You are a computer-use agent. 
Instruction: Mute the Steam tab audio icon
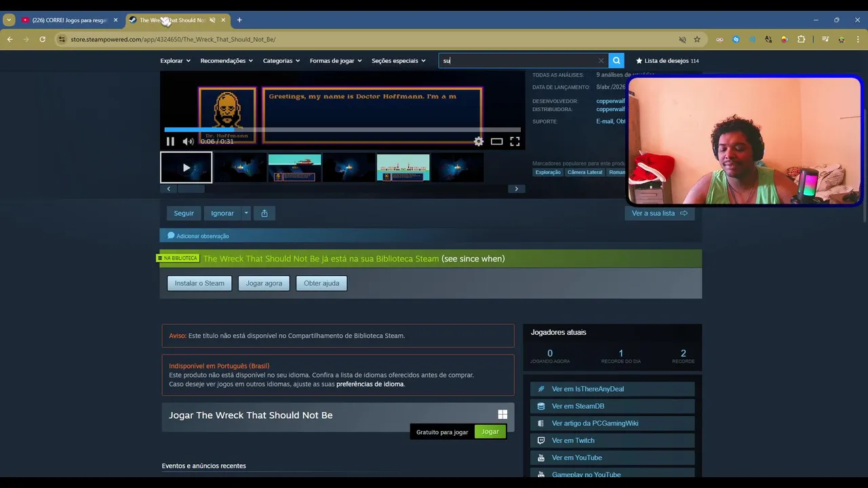click(212, 20)
